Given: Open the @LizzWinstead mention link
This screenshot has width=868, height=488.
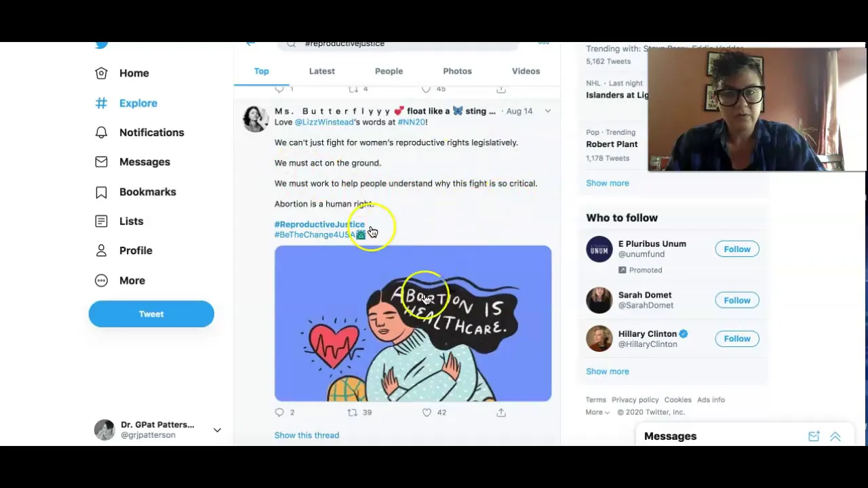Looking at the screenshot, I should (x=324, y=122).
